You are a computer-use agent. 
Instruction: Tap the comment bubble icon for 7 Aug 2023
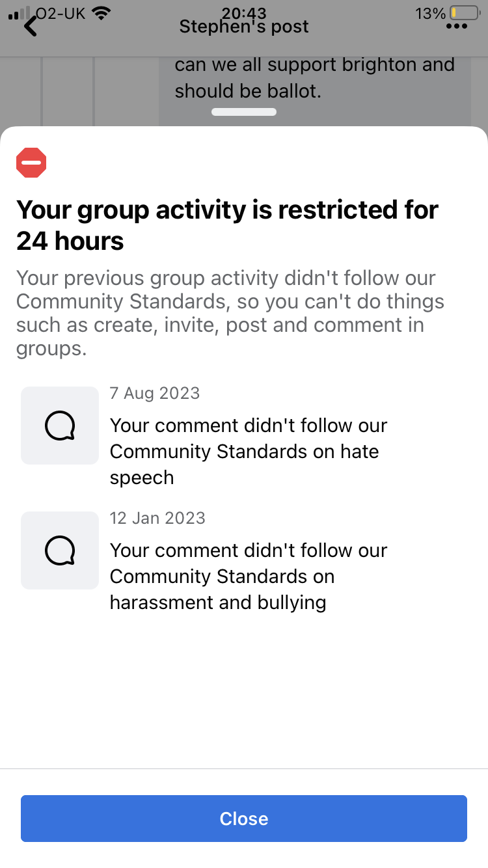tap(60, 426)
